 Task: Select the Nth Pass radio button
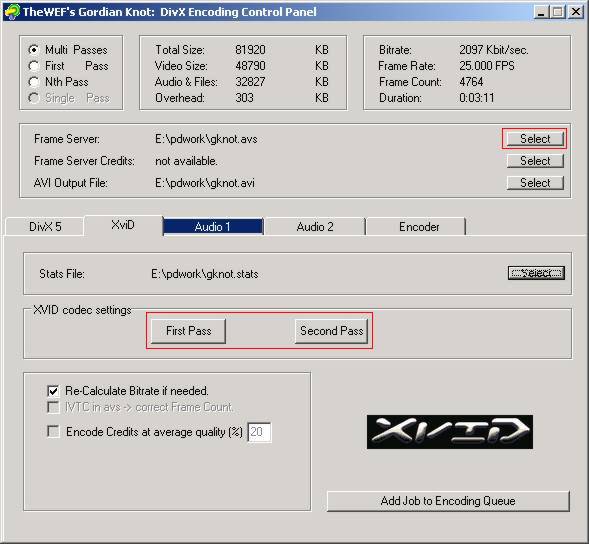coord(34,82)
